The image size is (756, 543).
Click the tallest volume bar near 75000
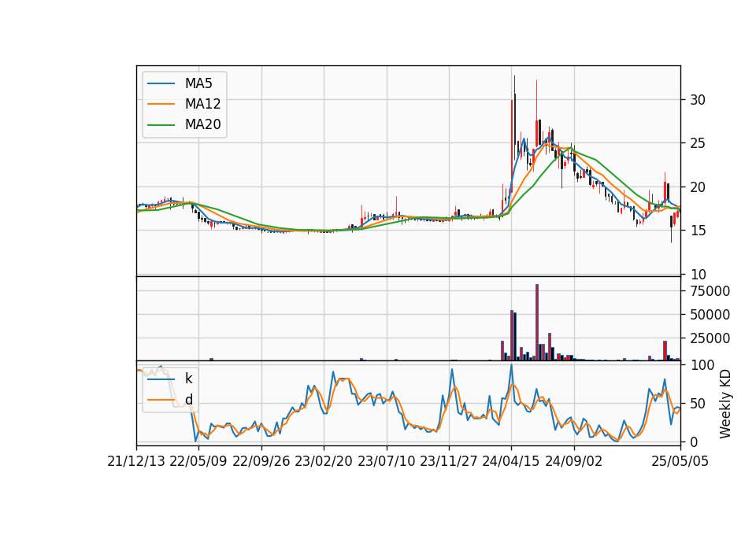537,323
